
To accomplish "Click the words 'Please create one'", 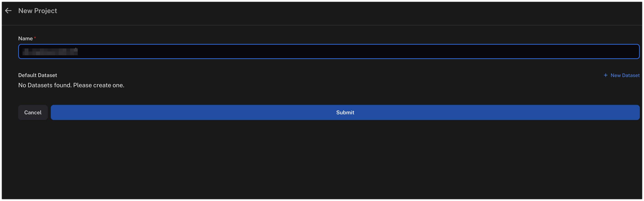I will [x=98, y=85].
